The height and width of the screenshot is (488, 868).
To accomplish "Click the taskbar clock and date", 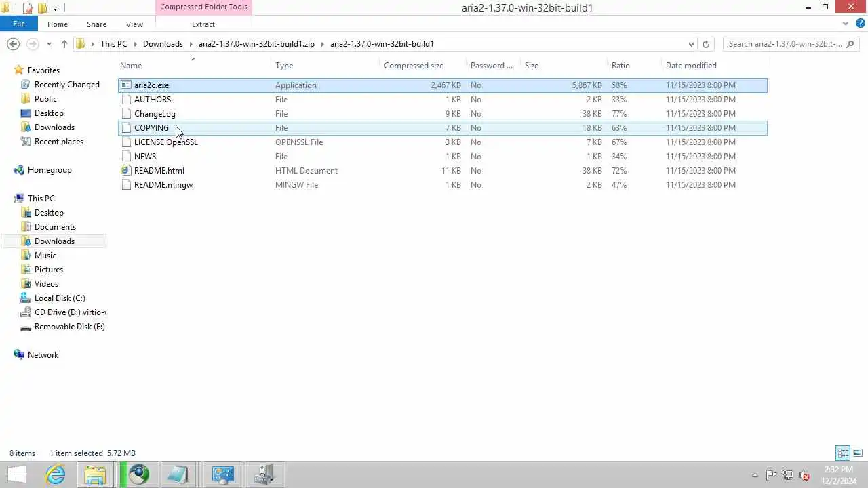I will (839, 475).
